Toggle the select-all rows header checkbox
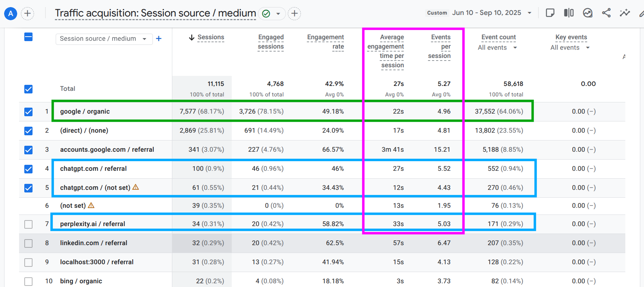The height and width of the screenshot is (287, 644). point(28,37)
